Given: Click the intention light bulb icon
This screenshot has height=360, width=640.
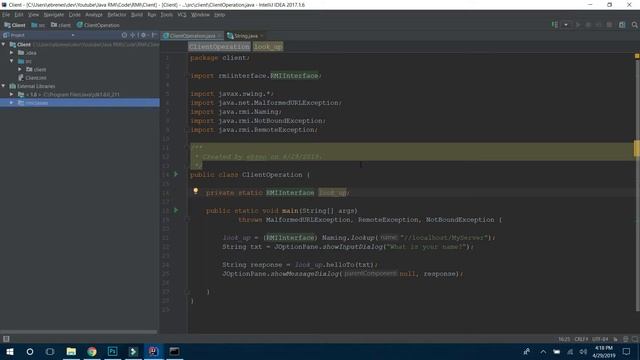Looking at the screenshot, I should [196, 191].
